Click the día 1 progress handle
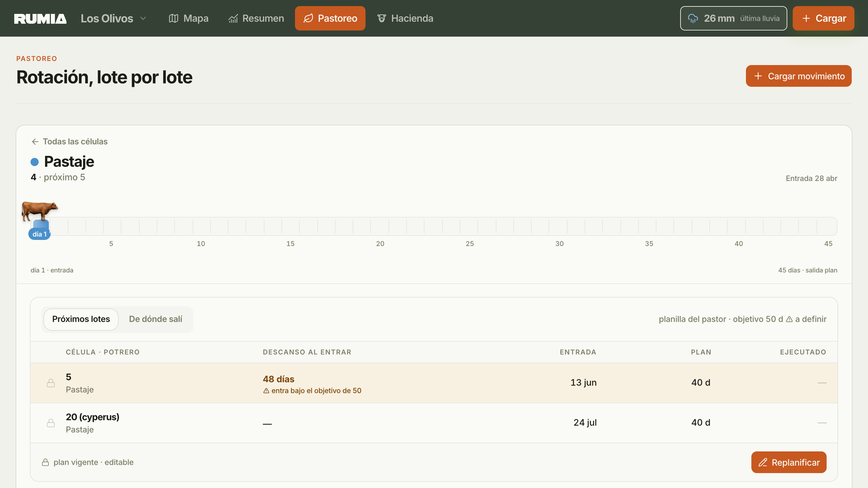 click(39, 234)
